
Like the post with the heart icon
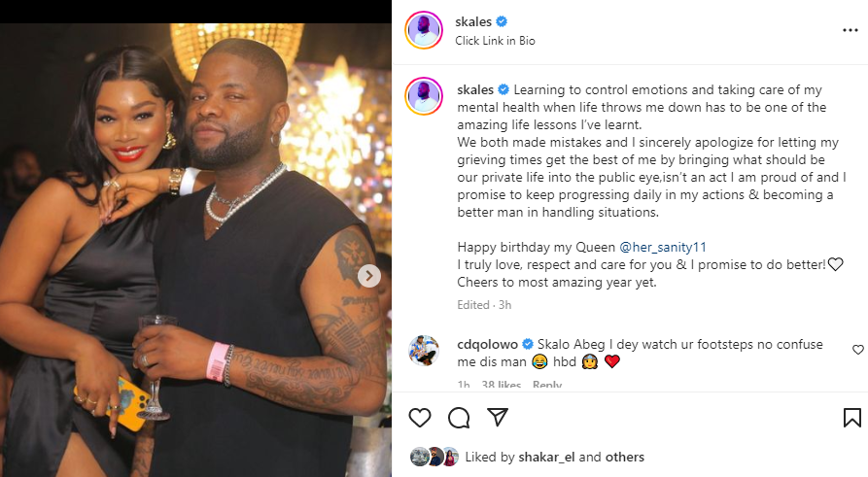pos(420,417)
